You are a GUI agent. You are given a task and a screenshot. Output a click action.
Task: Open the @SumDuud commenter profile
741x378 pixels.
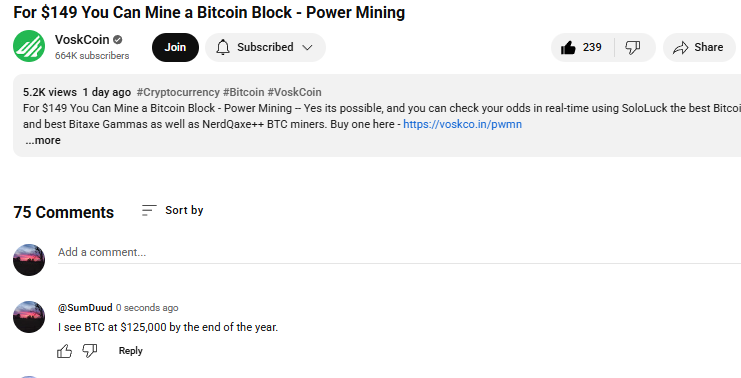(85, 308)
